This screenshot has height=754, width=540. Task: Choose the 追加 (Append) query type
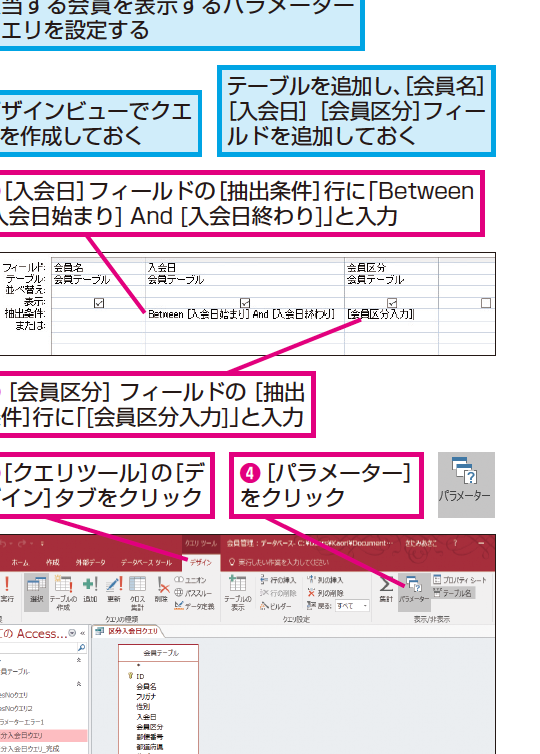tap(90, 590)
